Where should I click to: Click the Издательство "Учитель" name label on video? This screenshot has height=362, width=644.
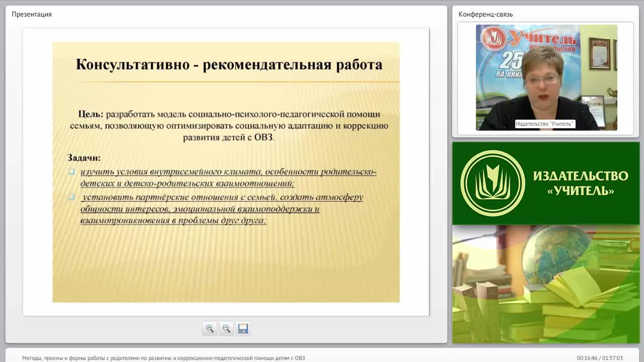click(544, 124)
